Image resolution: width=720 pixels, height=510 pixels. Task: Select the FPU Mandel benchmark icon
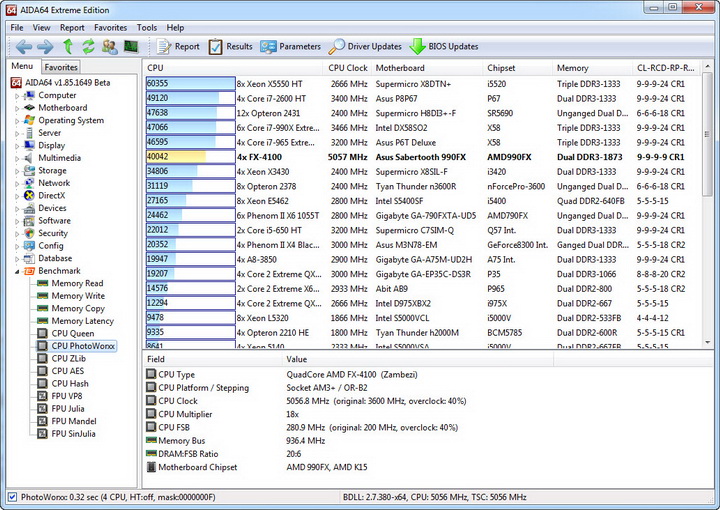point(43,421)
